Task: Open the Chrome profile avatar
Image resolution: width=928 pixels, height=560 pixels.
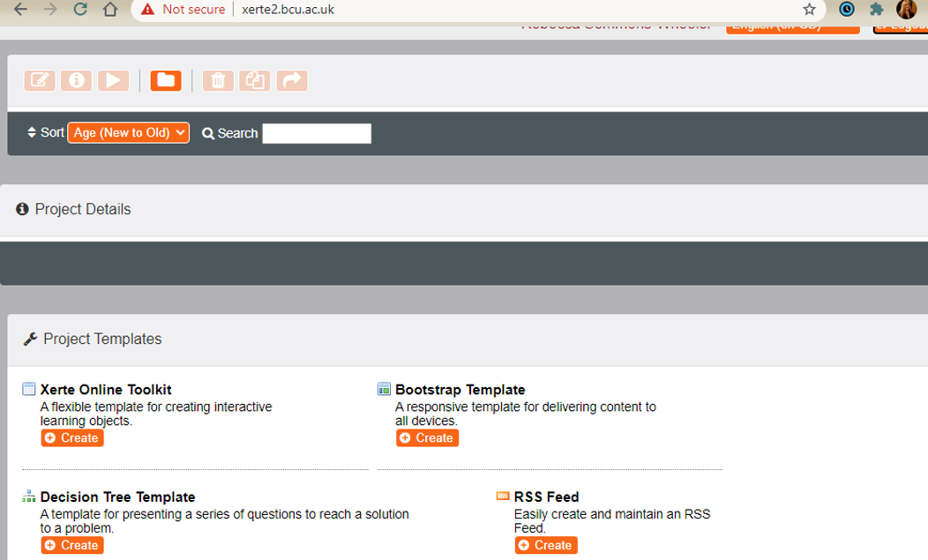Action: [906, 10]
